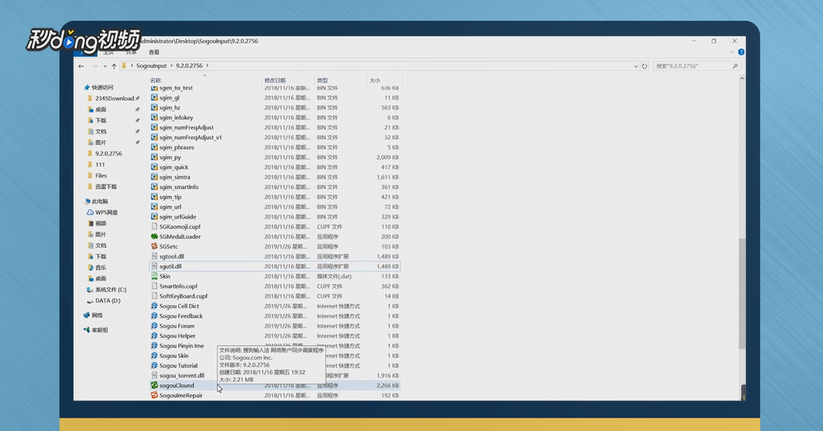Select the Sogou Skin shortcut name
The image size is (823, 431).
coord(174,356)
